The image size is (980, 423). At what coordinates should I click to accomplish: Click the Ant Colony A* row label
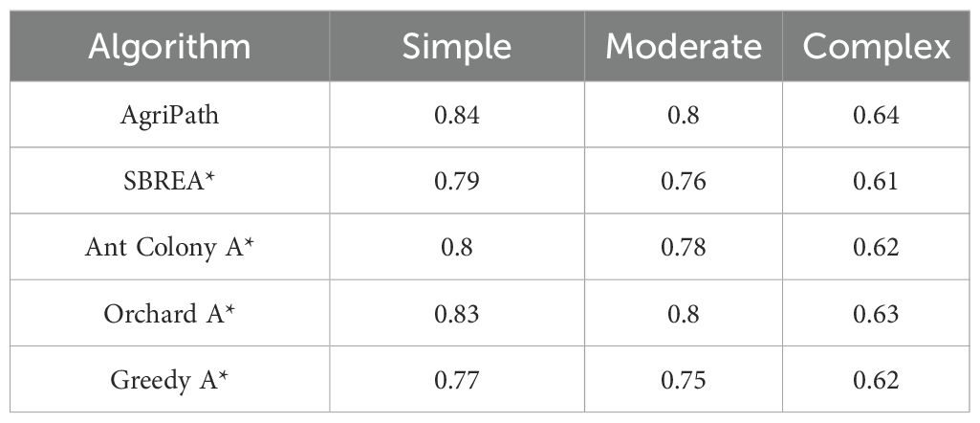[x=169, y=247]
